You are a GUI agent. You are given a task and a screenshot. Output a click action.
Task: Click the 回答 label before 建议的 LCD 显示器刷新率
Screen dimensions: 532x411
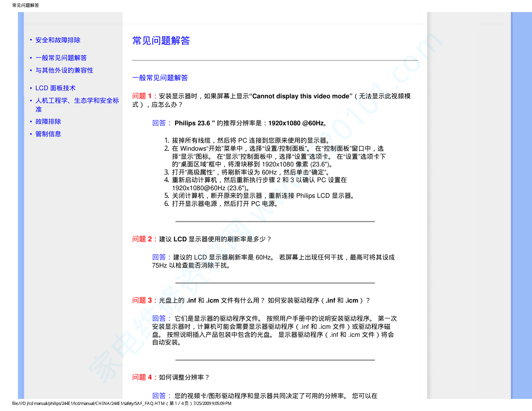point(161,257)
